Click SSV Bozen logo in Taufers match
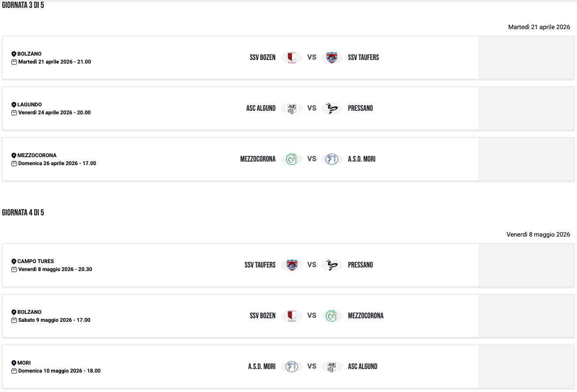The image size is (577, 392). click(x=291, y=57)
